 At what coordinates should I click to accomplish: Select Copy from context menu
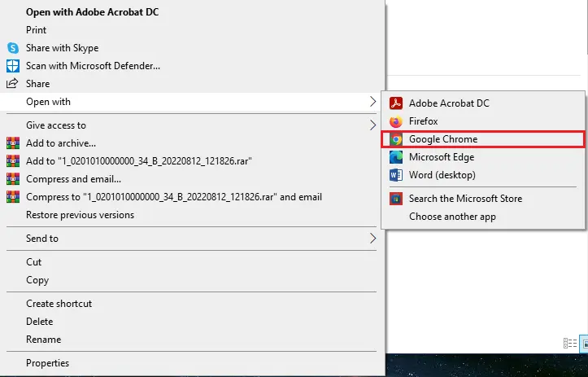click(191, 280)
